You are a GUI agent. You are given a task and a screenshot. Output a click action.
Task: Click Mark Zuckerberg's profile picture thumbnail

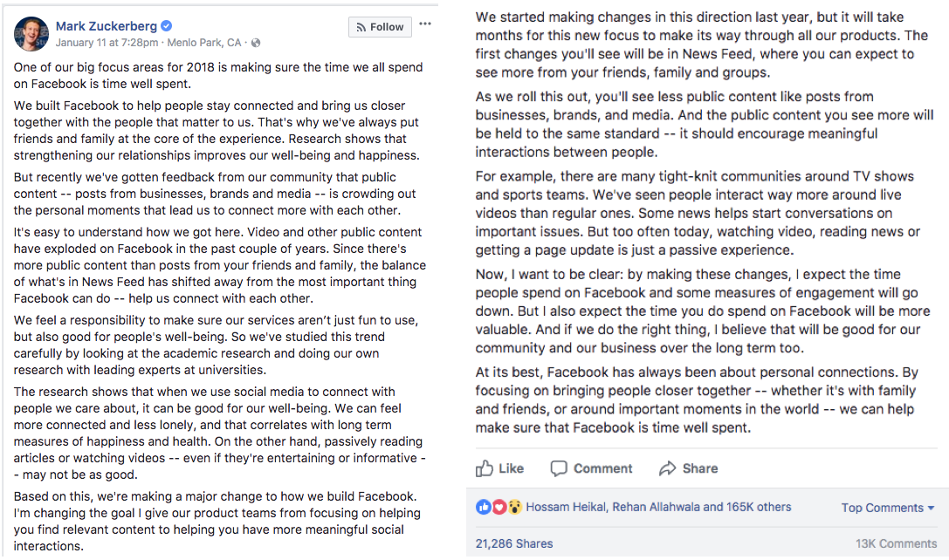[x=31, y=33]
